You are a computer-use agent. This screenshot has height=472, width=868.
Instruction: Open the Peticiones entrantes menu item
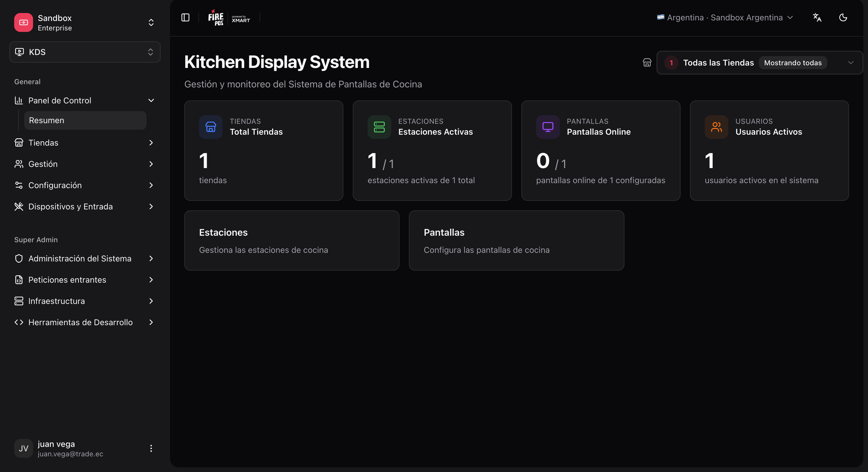pos(85,280)
